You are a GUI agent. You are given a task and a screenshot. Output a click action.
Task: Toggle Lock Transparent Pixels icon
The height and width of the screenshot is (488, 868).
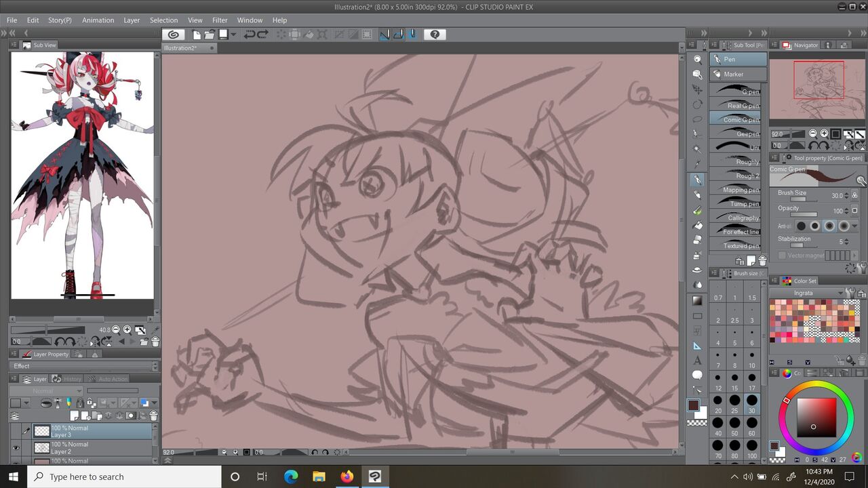(92, 403)
